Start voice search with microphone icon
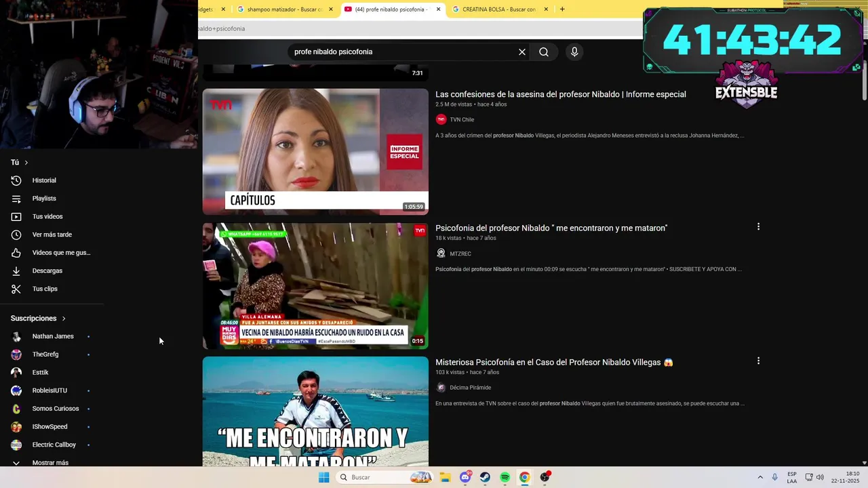 coord(574,52)
